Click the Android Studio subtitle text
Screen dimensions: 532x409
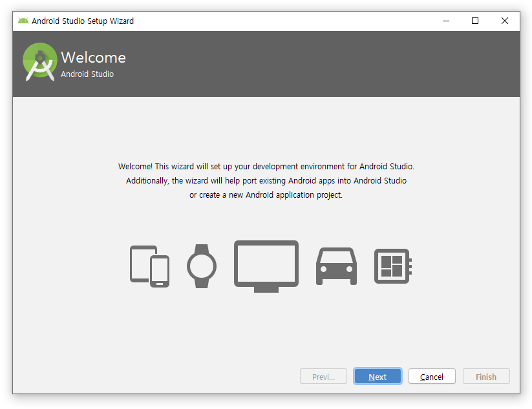pyautogui.click(x=87, y=74)
